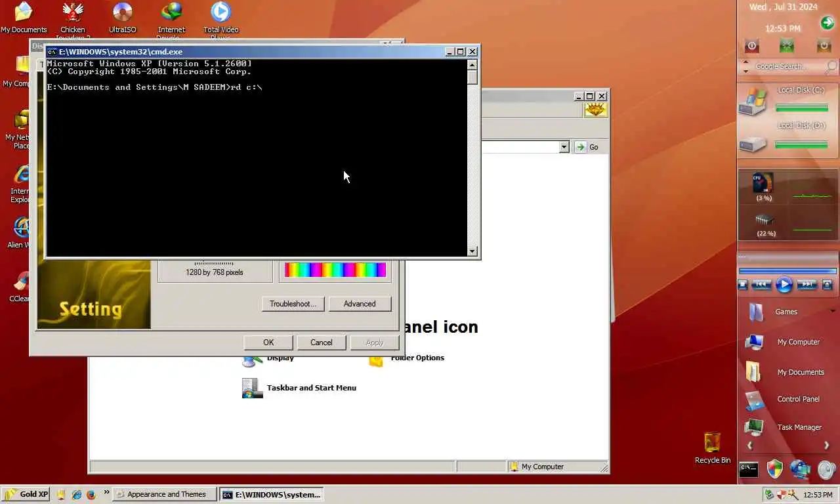
Task: Show previous launcher page arrow in sidebar
Action: [x=750, y=446]
